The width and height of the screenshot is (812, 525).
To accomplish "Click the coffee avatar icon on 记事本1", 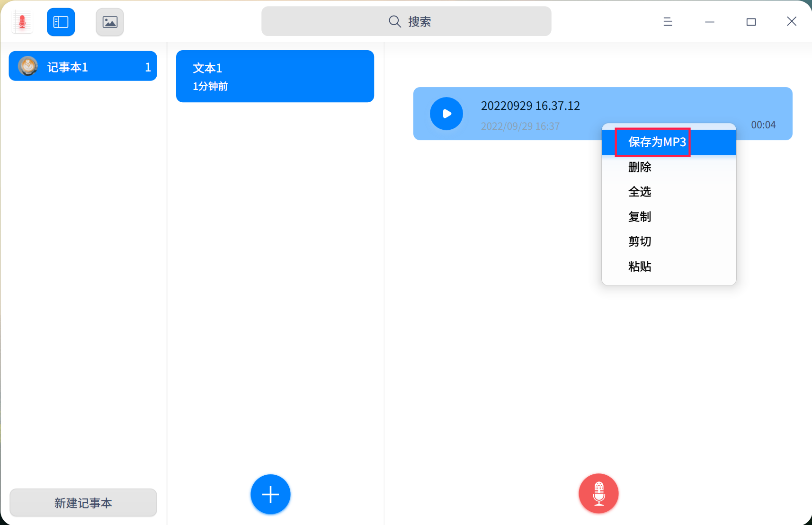I will pyautogui.click(x=28, y=66).
